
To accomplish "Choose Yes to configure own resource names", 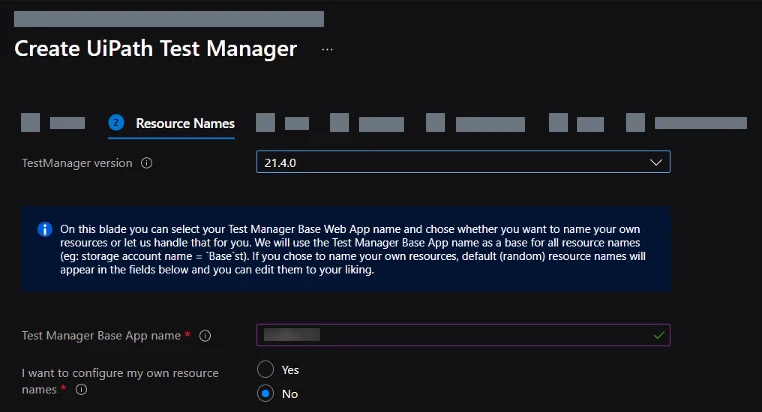I will point(265,369).
